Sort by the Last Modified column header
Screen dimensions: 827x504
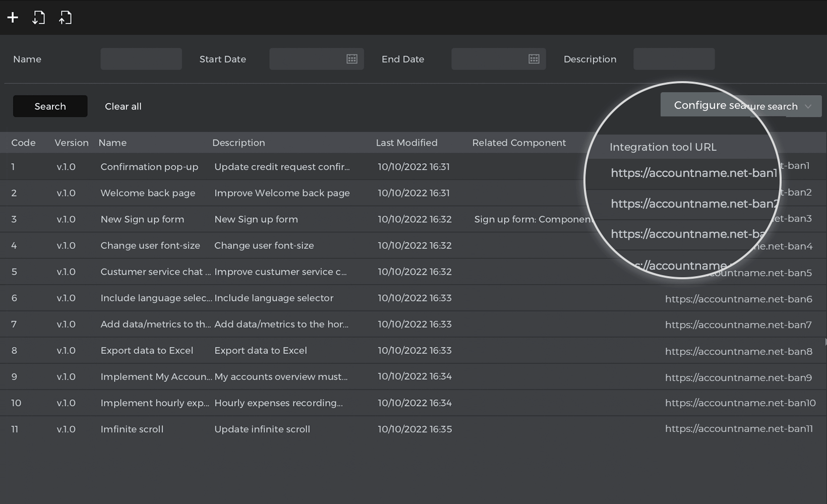pos(406,143)
